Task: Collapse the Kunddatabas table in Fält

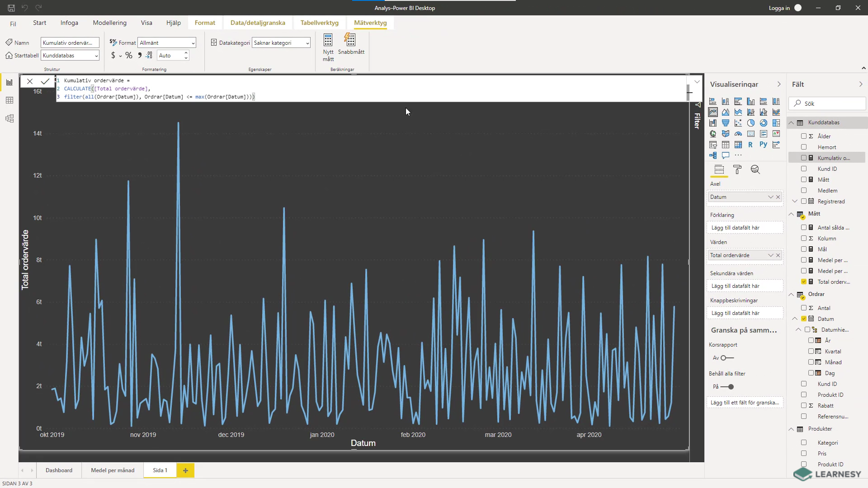Action: [791, 122]
